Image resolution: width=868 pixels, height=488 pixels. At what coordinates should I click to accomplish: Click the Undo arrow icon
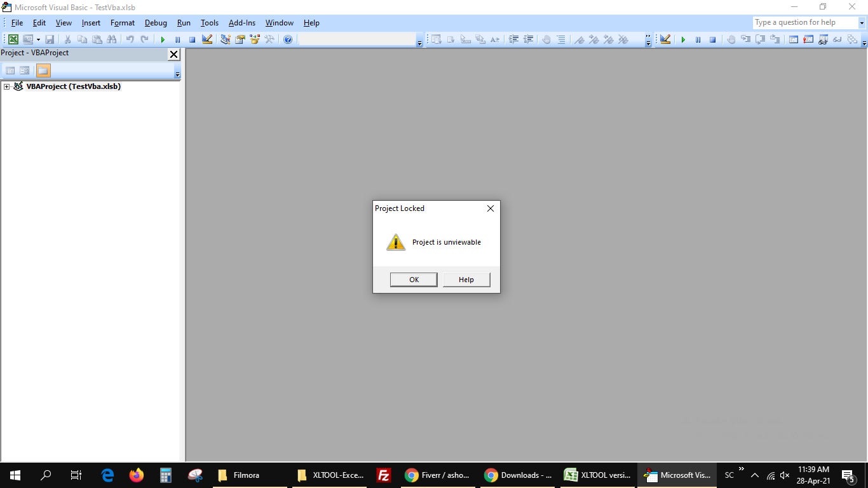pos(130,39)
